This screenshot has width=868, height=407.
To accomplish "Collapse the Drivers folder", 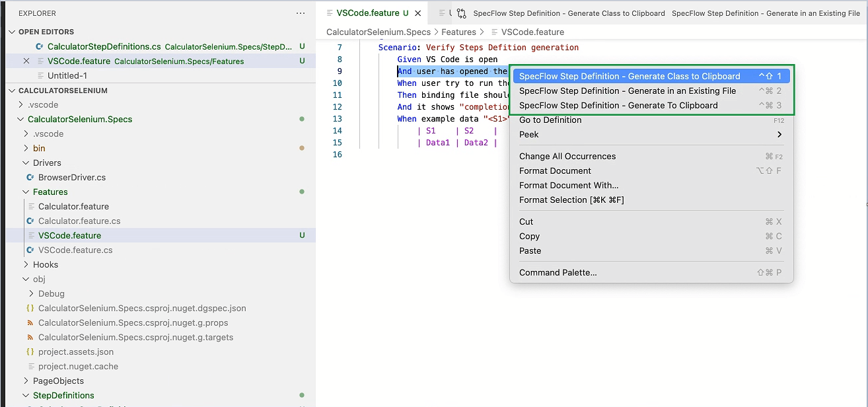I will coord(26,163).
